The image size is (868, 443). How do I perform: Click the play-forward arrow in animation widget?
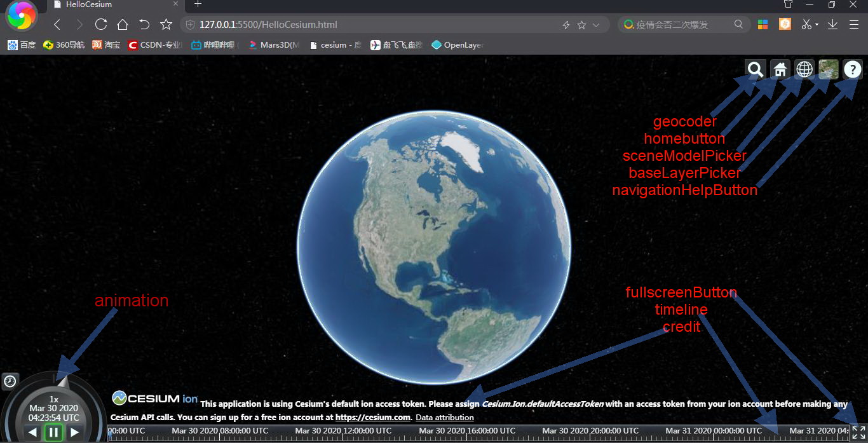[x=74, y=433]
